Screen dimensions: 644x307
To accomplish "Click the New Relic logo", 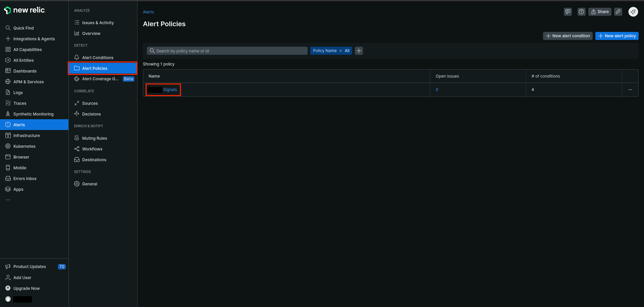I will (x=24, y=10).
